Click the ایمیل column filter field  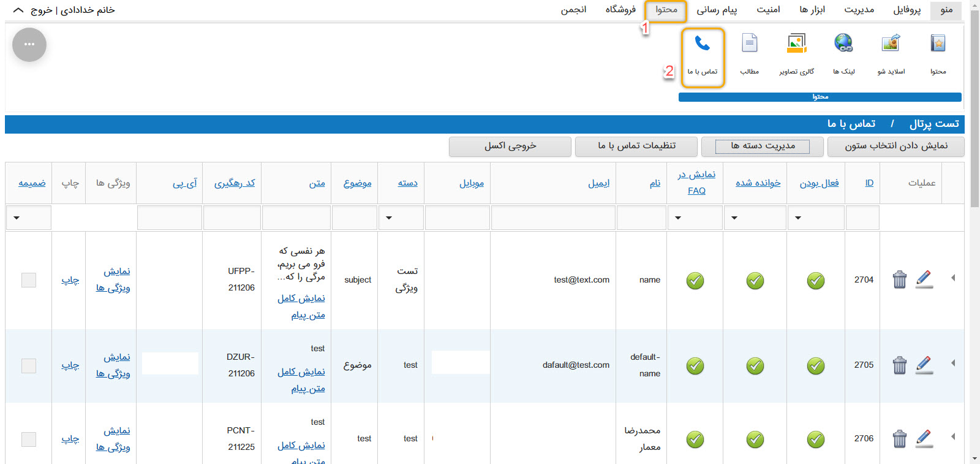click(x=553, y=218)
